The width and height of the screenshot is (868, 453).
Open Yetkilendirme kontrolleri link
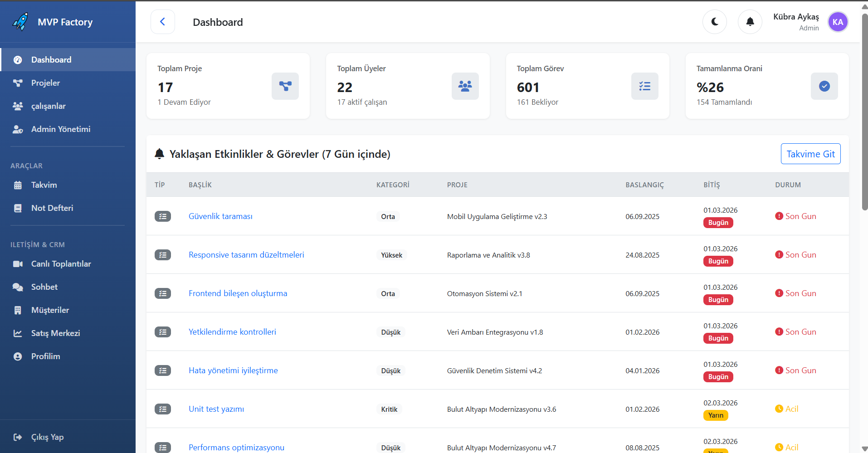tap(232, 332)
